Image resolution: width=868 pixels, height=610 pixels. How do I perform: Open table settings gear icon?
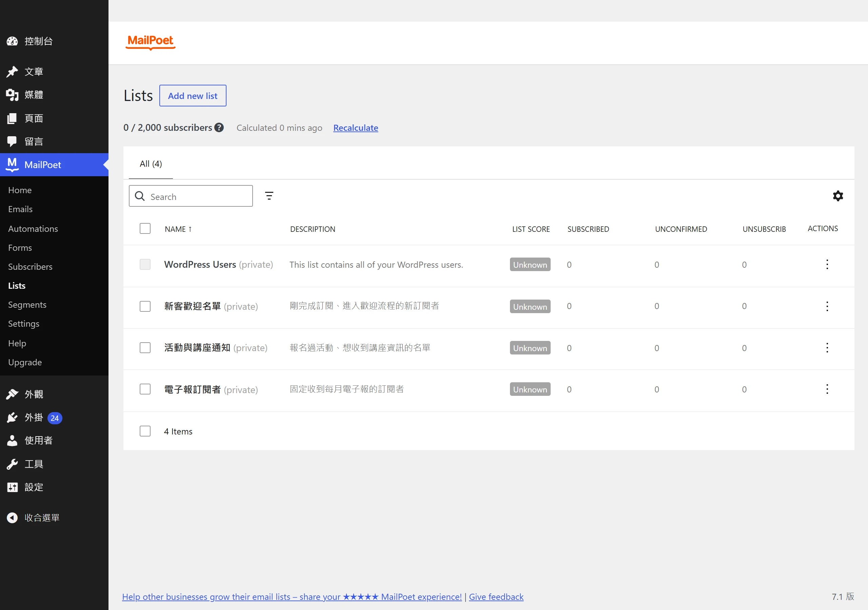(x=838, y=196)
